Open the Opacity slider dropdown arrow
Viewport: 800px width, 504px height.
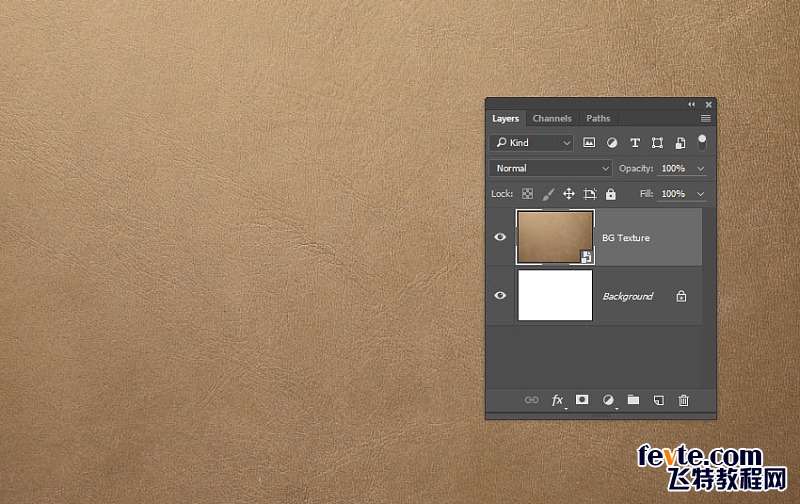pyautogui.click(x=701, y=169)
